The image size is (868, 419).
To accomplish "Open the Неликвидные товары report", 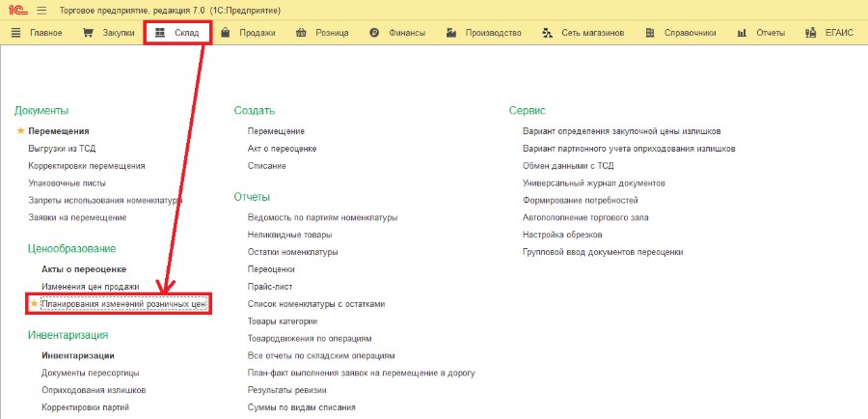I will [290, 235].
